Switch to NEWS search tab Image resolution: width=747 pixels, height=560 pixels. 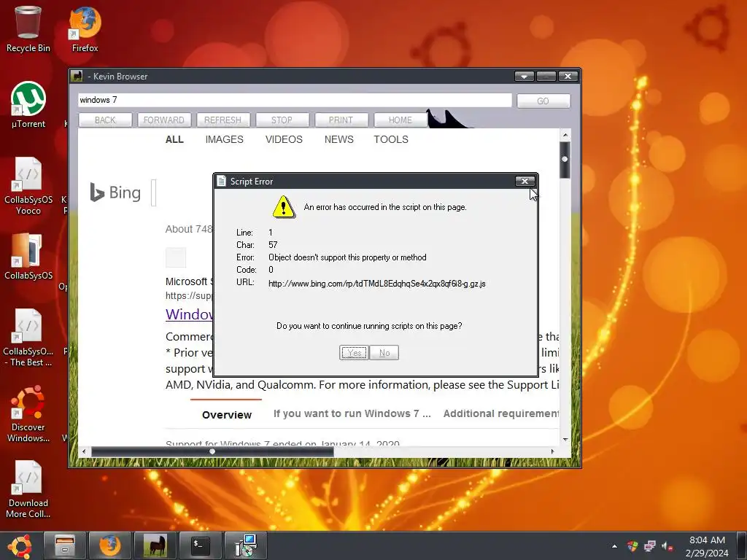click(x=338, y=139)
